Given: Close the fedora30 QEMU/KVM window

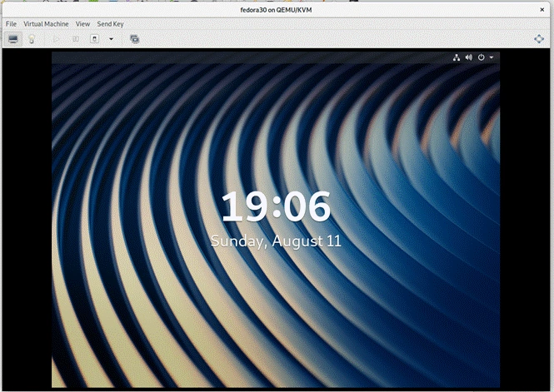Looking at the screenshot, I should tap(542, 10).
